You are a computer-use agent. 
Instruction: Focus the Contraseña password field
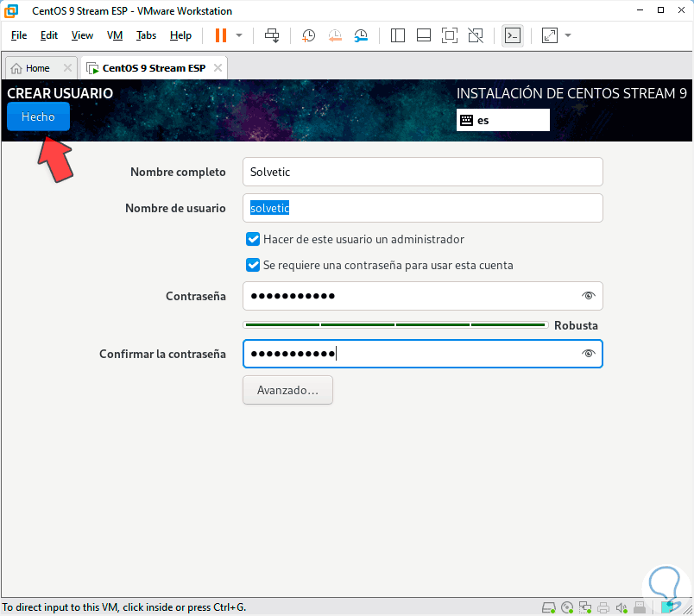coord(423,296)
